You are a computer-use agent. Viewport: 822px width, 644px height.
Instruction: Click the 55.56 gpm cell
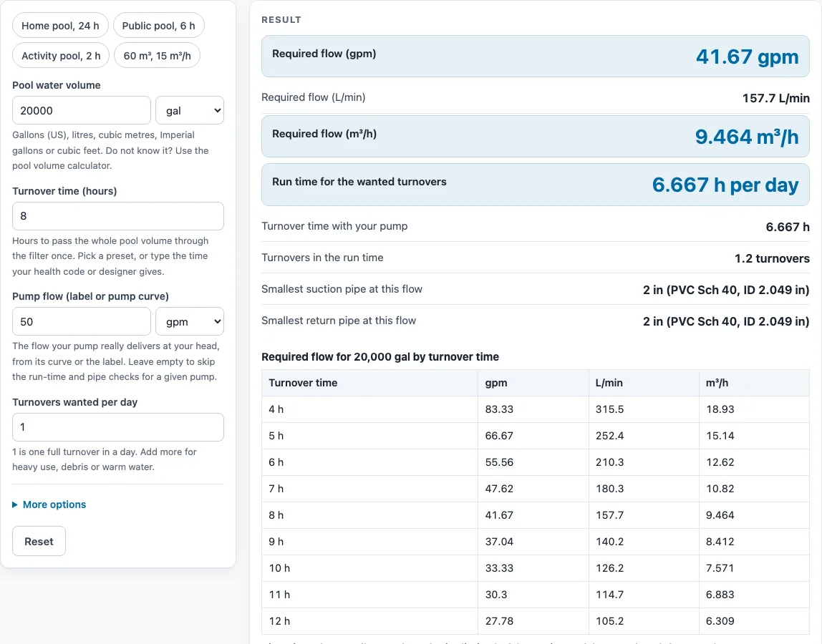point(533,462)
